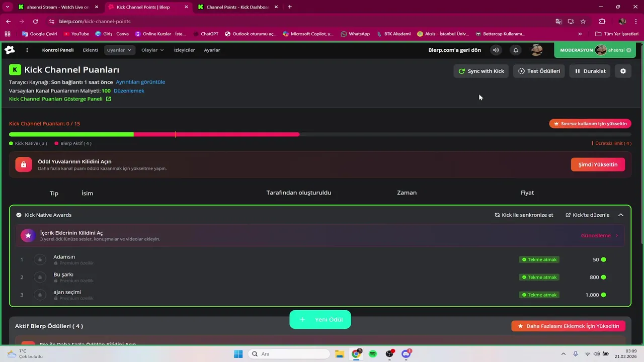Click the user avatar next to the bell
Screen dimensions: 644x362
click(537, 50)
